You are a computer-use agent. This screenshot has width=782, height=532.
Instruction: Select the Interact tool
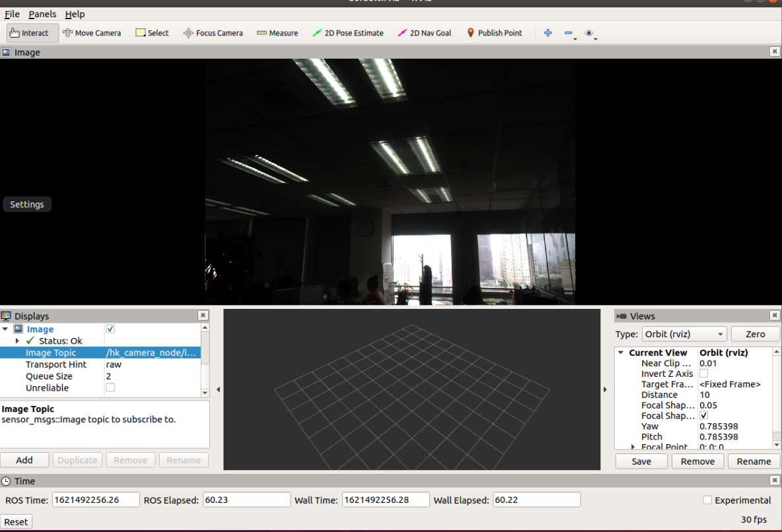[32, 32]
